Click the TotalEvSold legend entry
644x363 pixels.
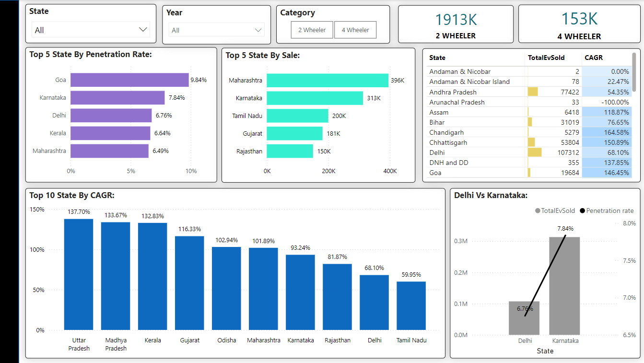(x=554, y=211)
